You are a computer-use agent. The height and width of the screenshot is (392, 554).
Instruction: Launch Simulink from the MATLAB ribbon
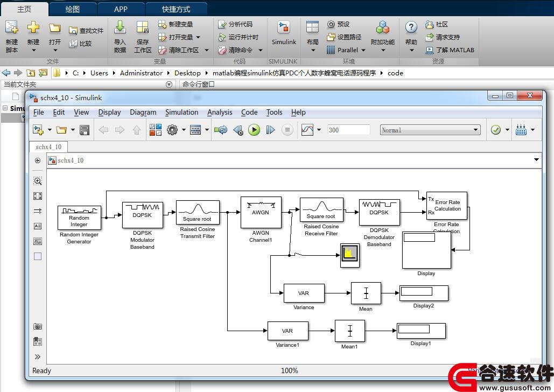(284, 27)
